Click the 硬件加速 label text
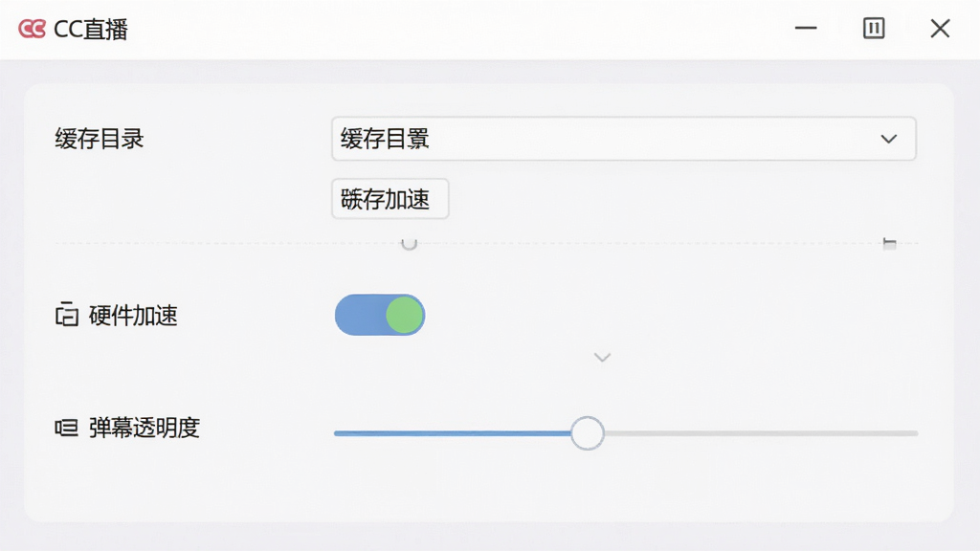Viewport: 980px width, 551px height. point(133,316)
